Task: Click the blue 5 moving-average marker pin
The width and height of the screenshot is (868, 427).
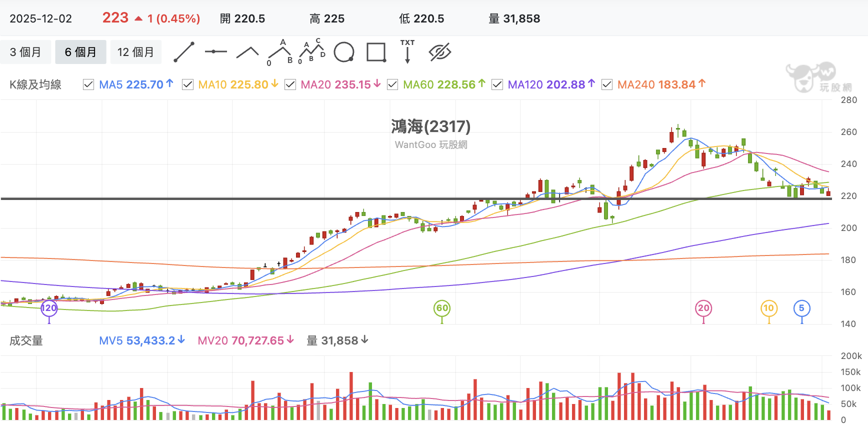Action: point(802,308)
